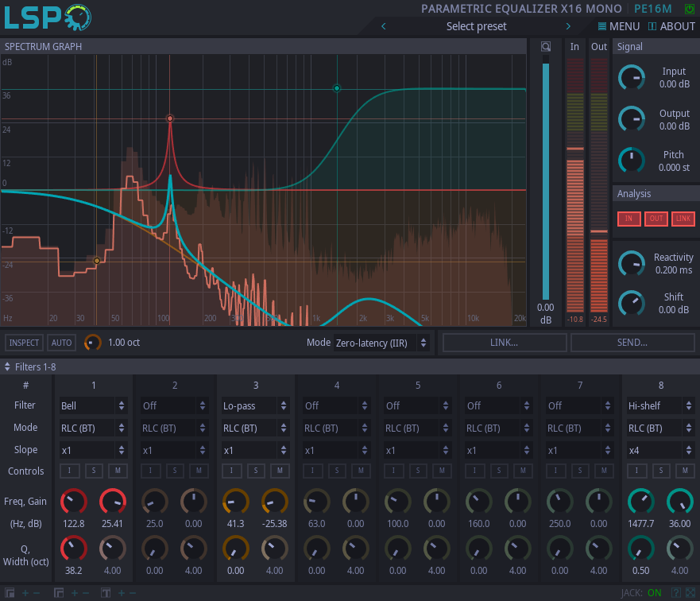Click the LSP logo
This screenshot has width=700, height=601.
[48, 17]
